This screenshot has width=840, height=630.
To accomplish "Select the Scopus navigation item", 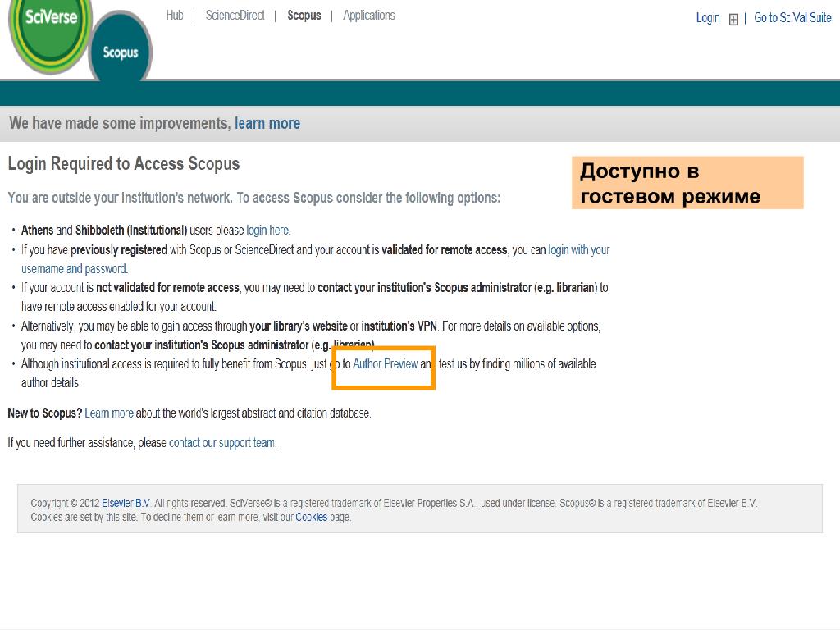I will 304,16.
